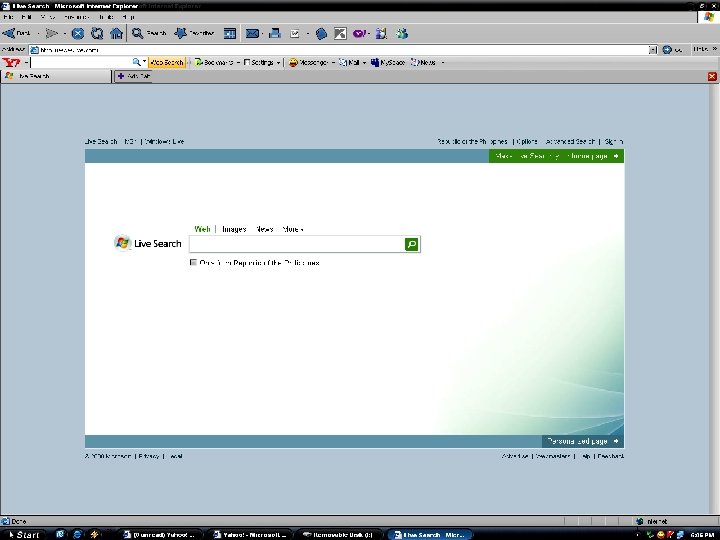The height and width of the screenshot is (540, 720).
Task: Open the Tools menu
Action: tap(106, 17)
